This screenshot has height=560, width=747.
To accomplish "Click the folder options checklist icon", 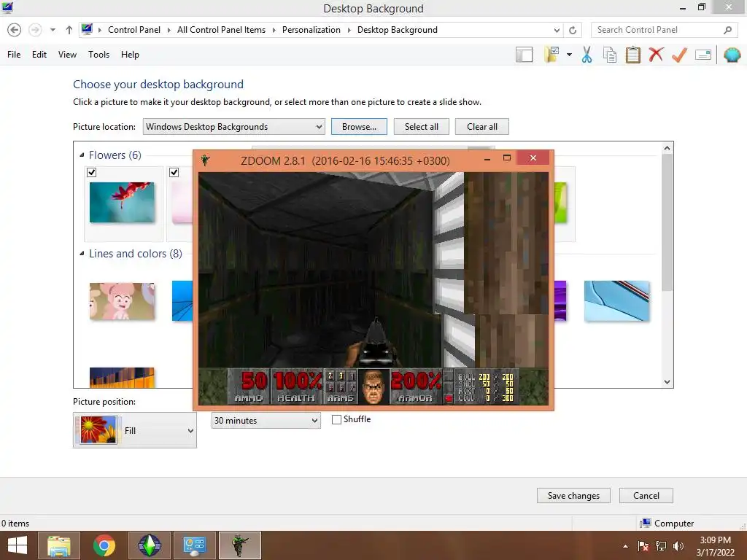I will pos(552,54).
